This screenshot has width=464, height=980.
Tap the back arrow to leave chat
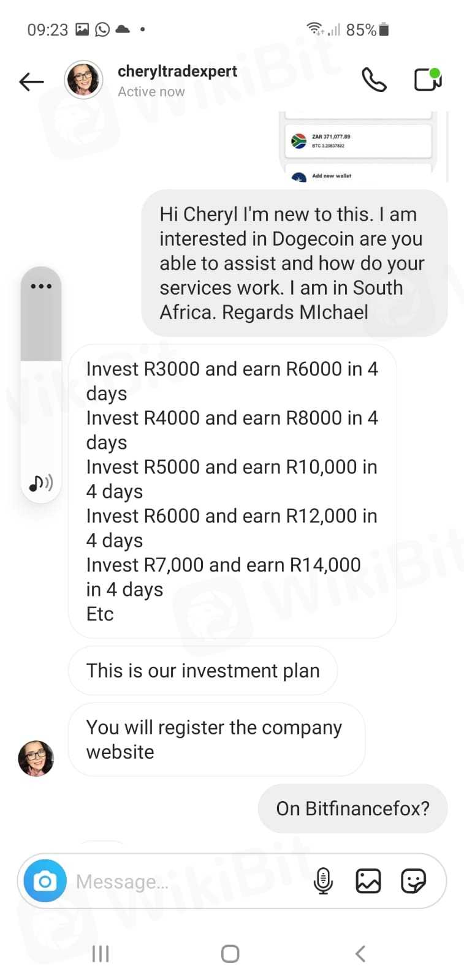tap(31, 81)
